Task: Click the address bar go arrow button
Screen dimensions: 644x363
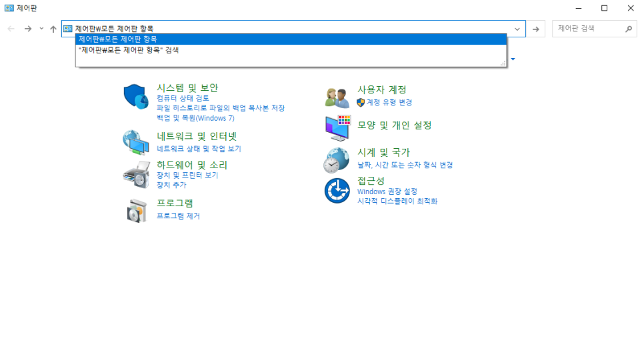Action: point(535,29)
